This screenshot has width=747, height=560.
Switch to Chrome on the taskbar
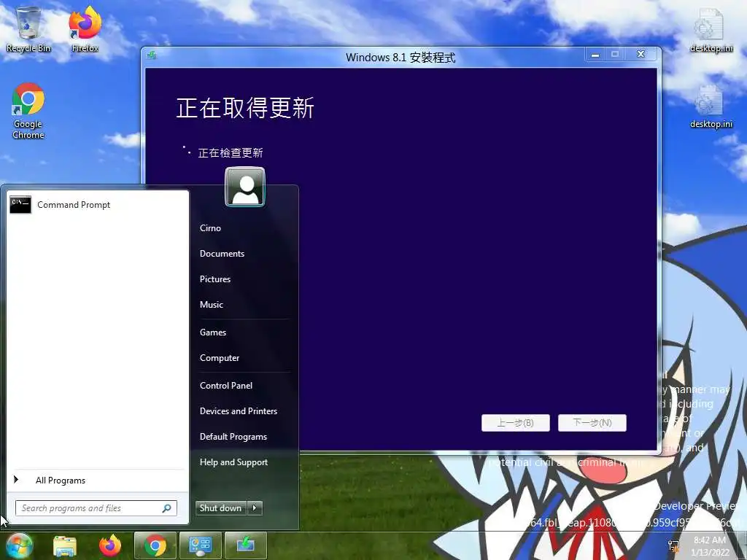[x=155, y=545]
